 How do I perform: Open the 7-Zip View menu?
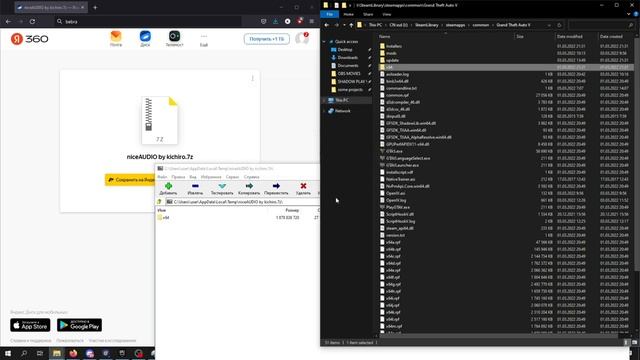[x=193, y=177]
